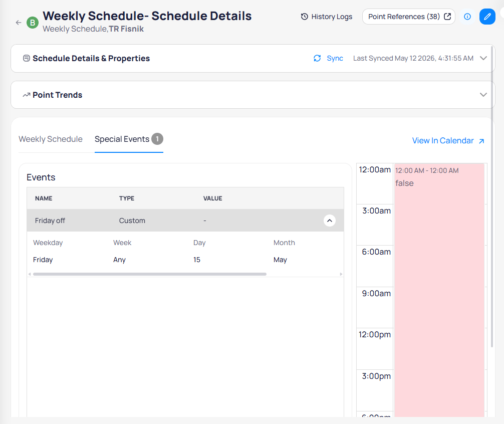Click the green B avatar badge
This screenshot has width=504, height=424.
tap(33, 23)
